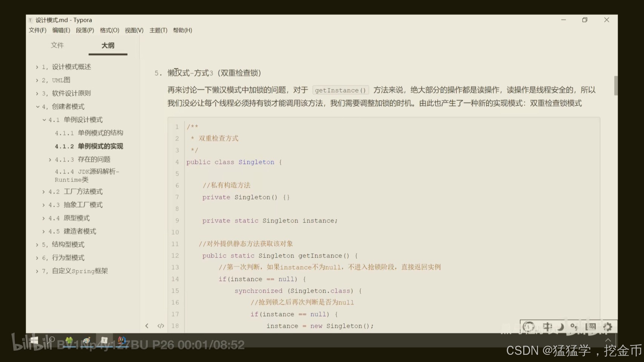
Task: Click the inline code getInstance()
Action: tap(340, 90)
